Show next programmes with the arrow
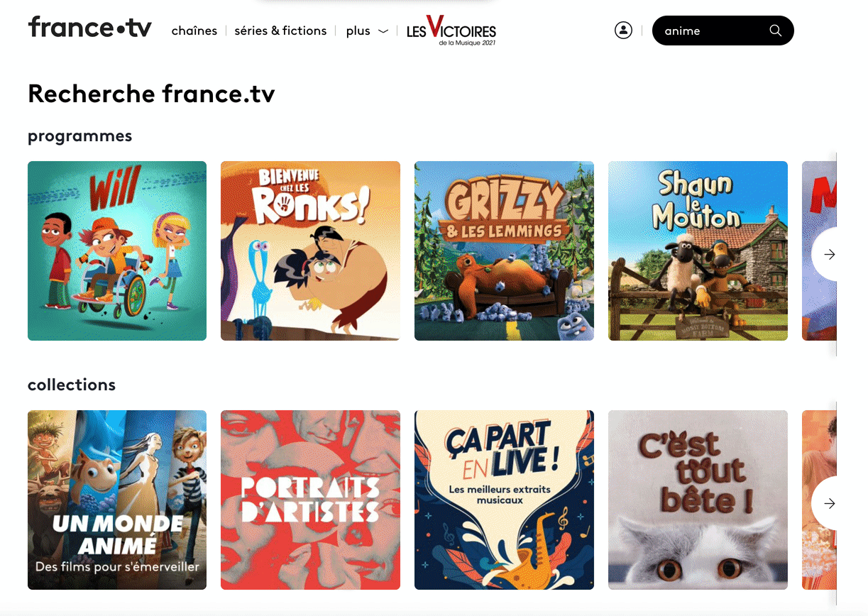This screenshot has width=868, height=616. [828, 254]
